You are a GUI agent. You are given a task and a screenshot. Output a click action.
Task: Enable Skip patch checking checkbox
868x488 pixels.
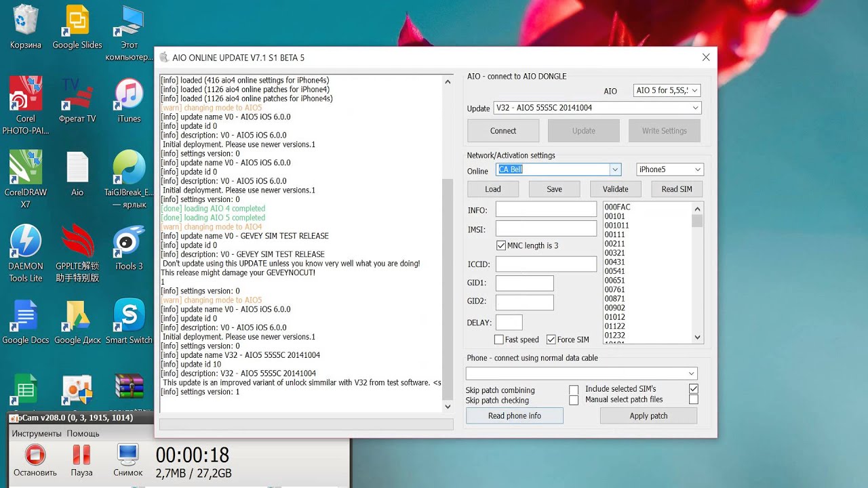[x=574, y=401]
